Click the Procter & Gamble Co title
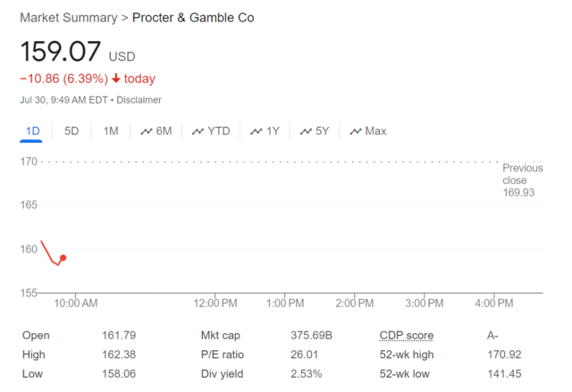The image size is (572, 392). pyautogui.click(x=193, y=18)
